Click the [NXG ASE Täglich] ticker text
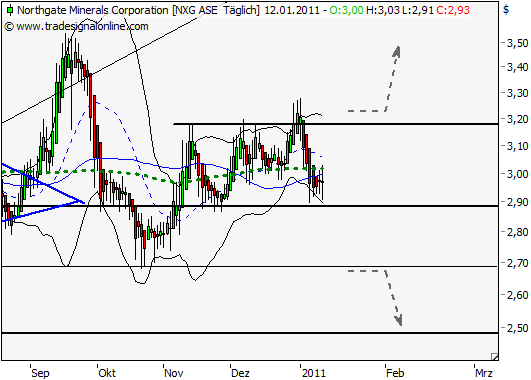 point(216,10)
